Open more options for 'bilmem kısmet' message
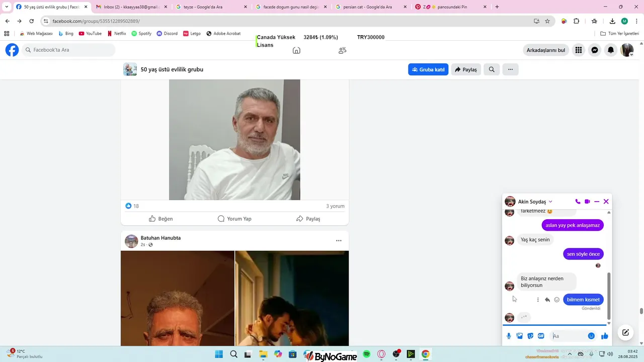 [538, 300]
